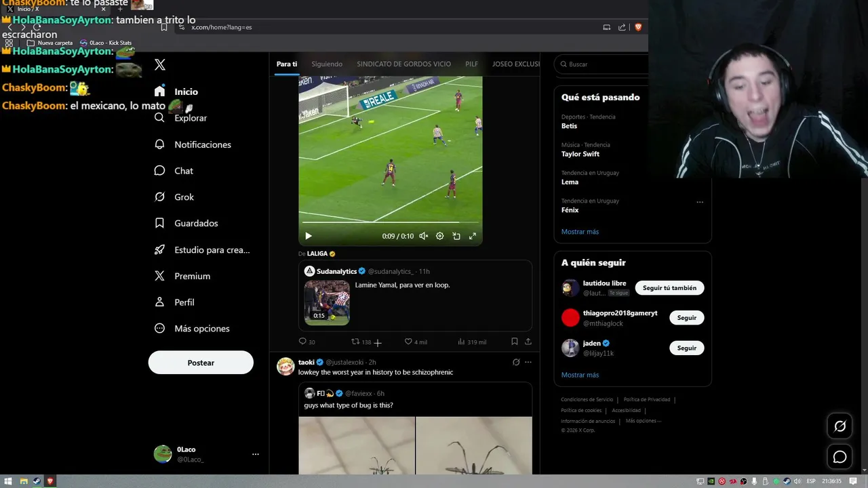
Task: Reply to the post with 30 replies
Action: coord(307,342)
